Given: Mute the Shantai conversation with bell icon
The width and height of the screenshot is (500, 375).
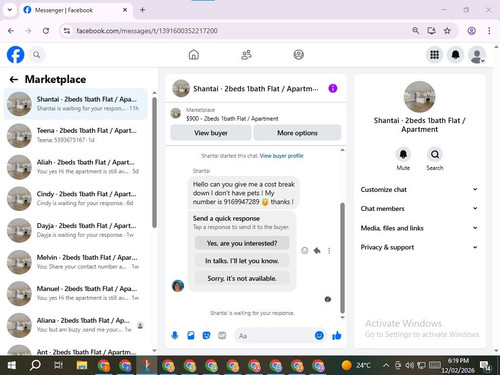Looking at the screenshot, I should [x=403, y=154].
